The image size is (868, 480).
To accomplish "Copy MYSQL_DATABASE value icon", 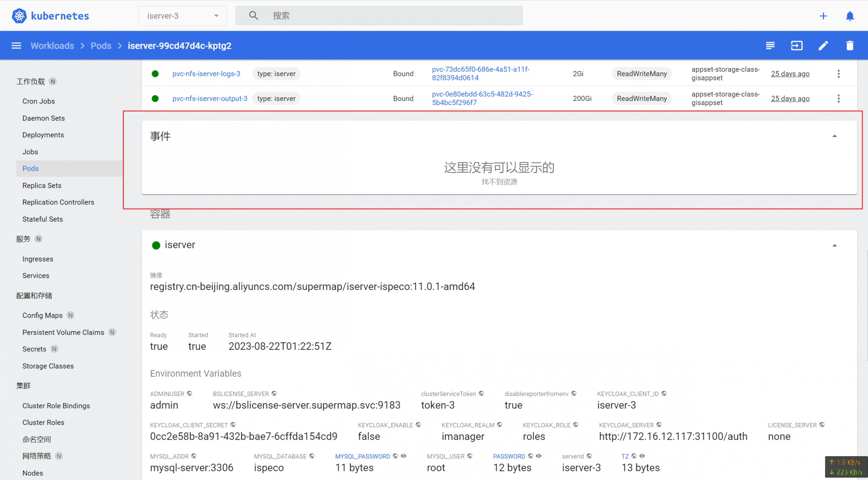I will pyautogui.click(x=312, y=456).
